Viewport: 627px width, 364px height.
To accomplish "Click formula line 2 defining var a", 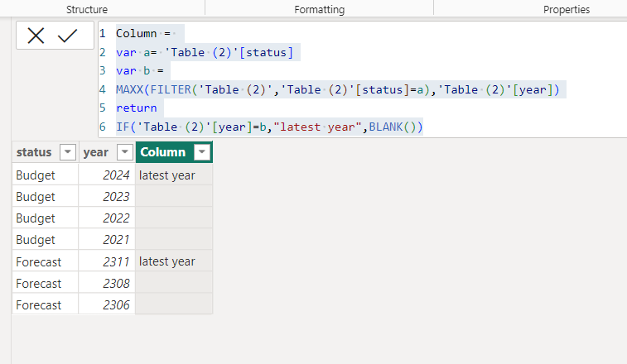I will pos(205,52).
